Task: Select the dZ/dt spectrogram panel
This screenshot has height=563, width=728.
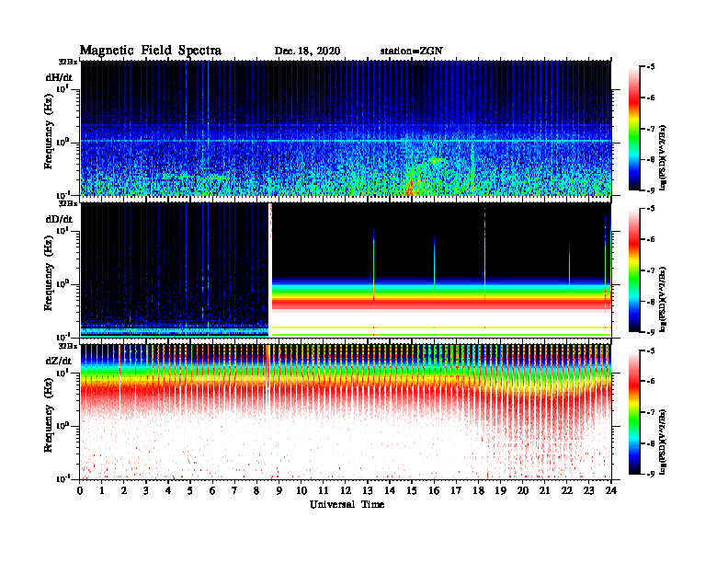Action: [346, 411]
